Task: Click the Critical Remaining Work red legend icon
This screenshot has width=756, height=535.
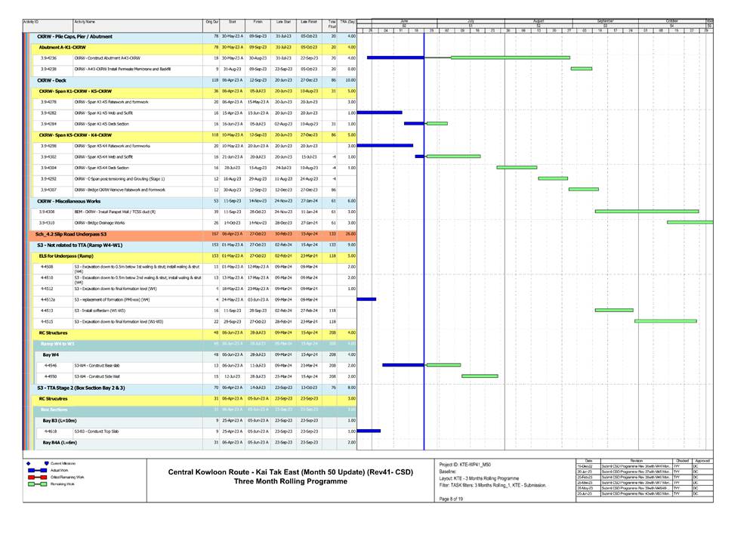Action: pyautogui.click(x=38, y=478)
